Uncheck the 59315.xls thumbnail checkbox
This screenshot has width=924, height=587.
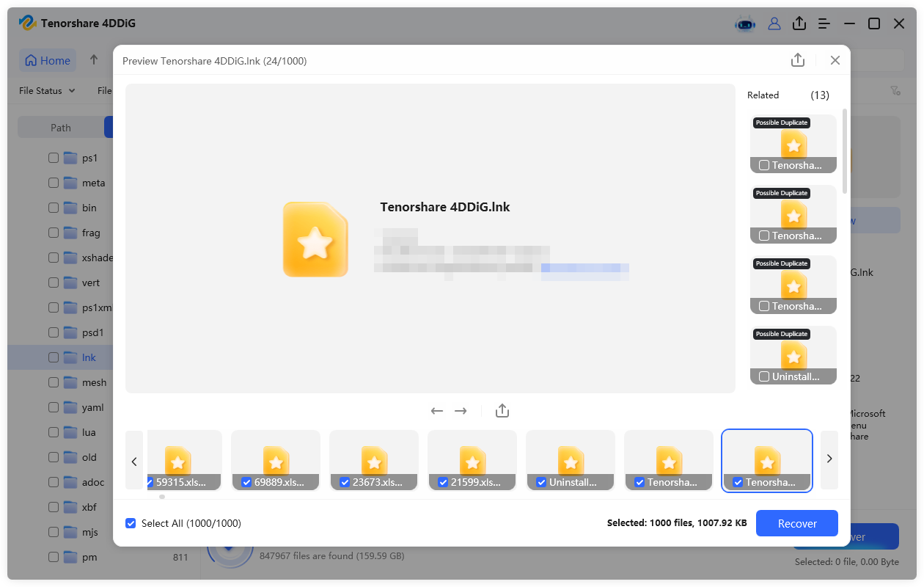coord(150,482)
